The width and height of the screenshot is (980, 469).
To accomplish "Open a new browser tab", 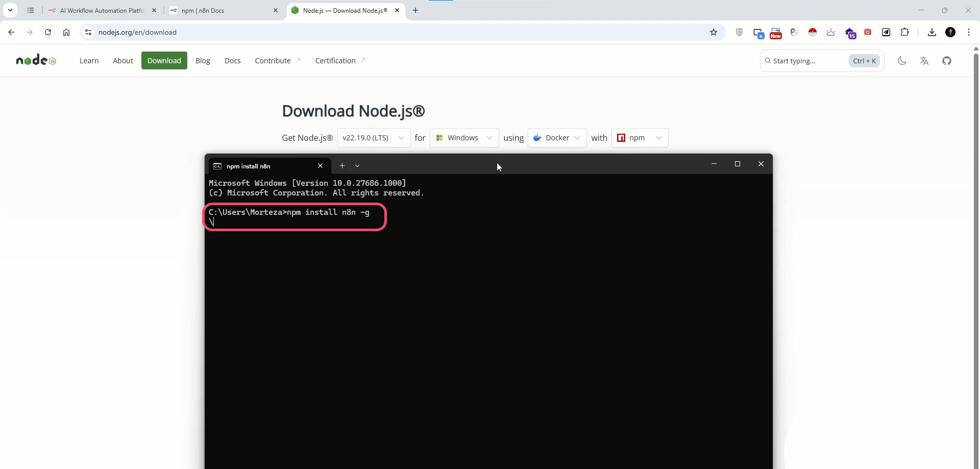I will pyautogui.click(x=415, y=10).
